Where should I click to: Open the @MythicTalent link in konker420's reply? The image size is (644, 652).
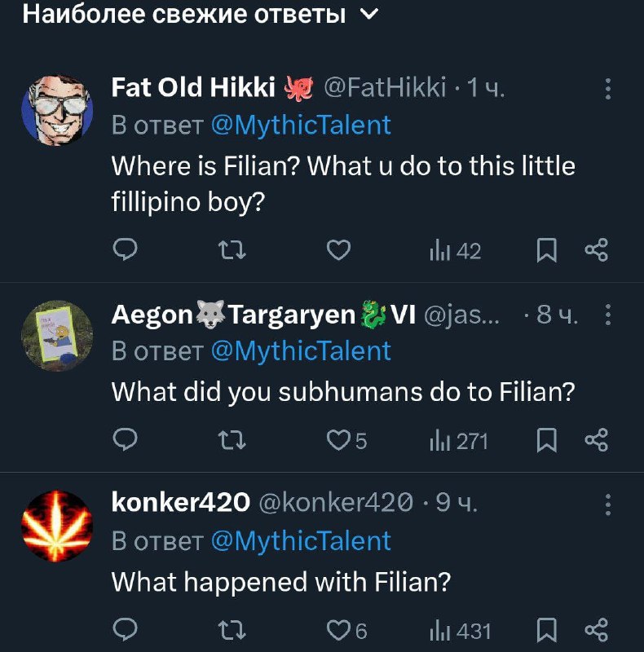pos(301,540)
